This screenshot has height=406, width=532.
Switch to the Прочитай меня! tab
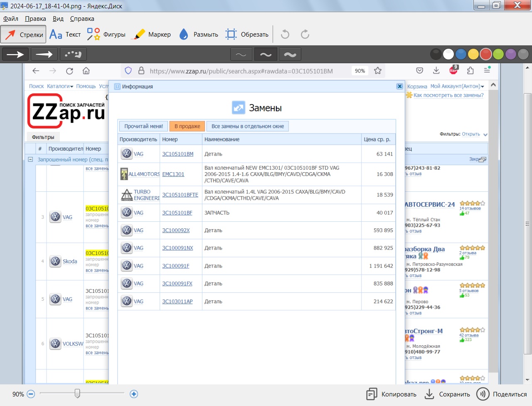(x=143, y=126)
